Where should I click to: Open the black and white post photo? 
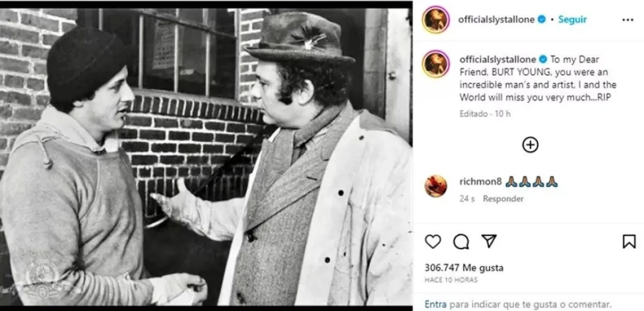pyautogui.click(x=206, y=156)
